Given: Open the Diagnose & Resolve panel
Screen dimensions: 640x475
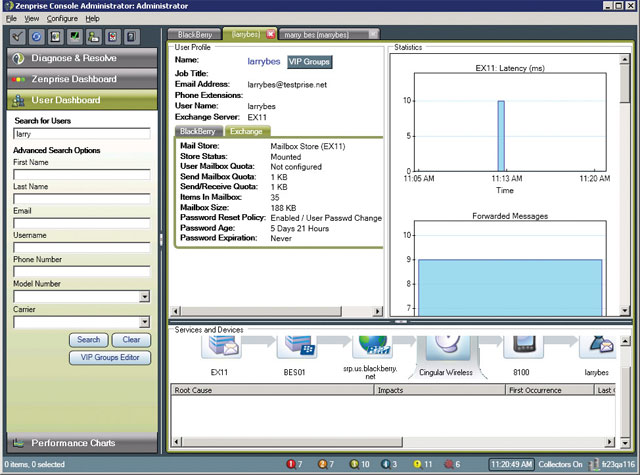Looking at the screenshot, I should pyautogui.click(x=82, y=58).
